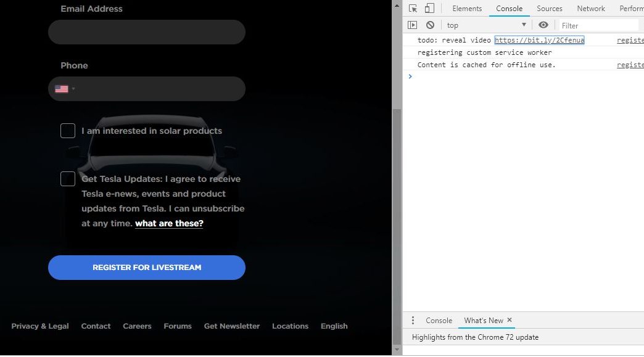Open the Contact footer link

pos(96,326)
